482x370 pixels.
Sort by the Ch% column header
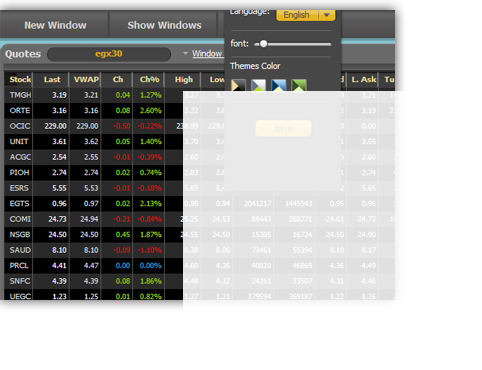pos(149,80)
